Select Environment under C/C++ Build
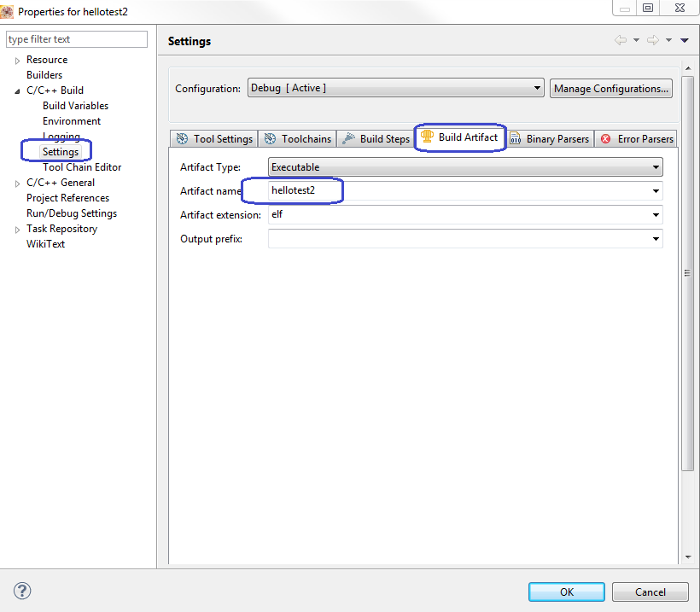 tap(72, 121)
